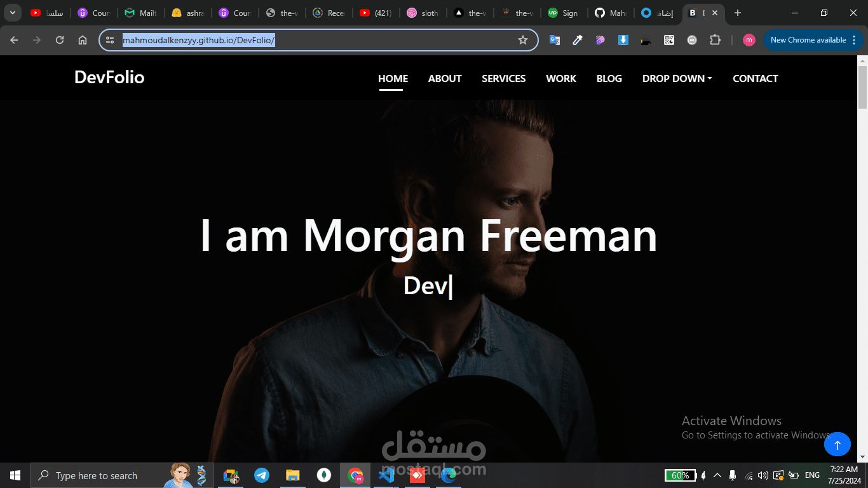The width and height of the screenshot is (868, 488).
Task: Bookmark this page with the star icon
Action: pos(523,40)
